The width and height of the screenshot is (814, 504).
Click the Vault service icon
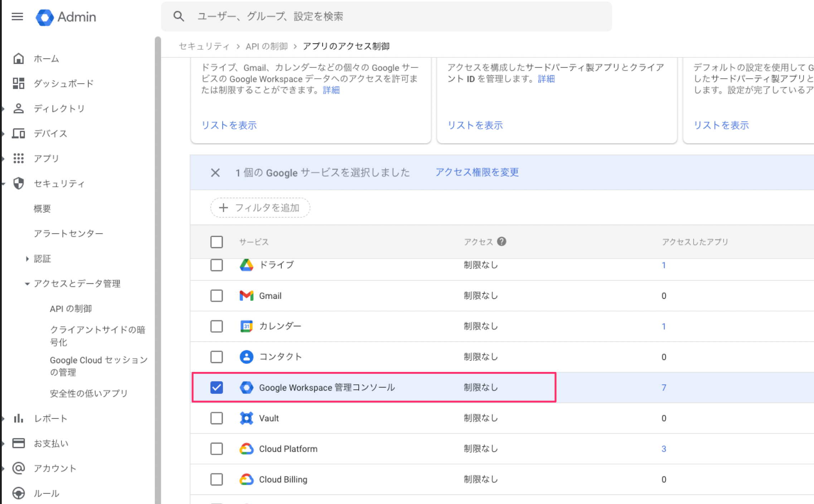pyautogui.click(x=246, y=418)
